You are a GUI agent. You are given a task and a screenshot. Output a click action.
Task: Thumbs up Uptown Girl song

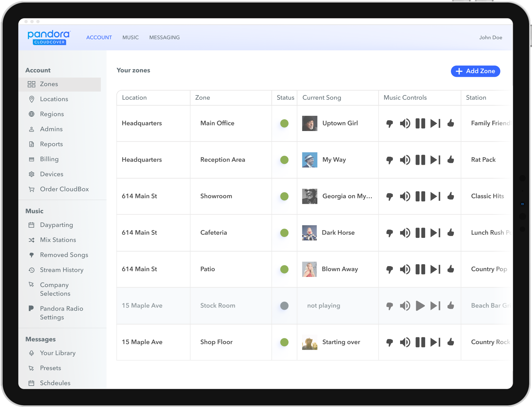(x=451, y=123)
